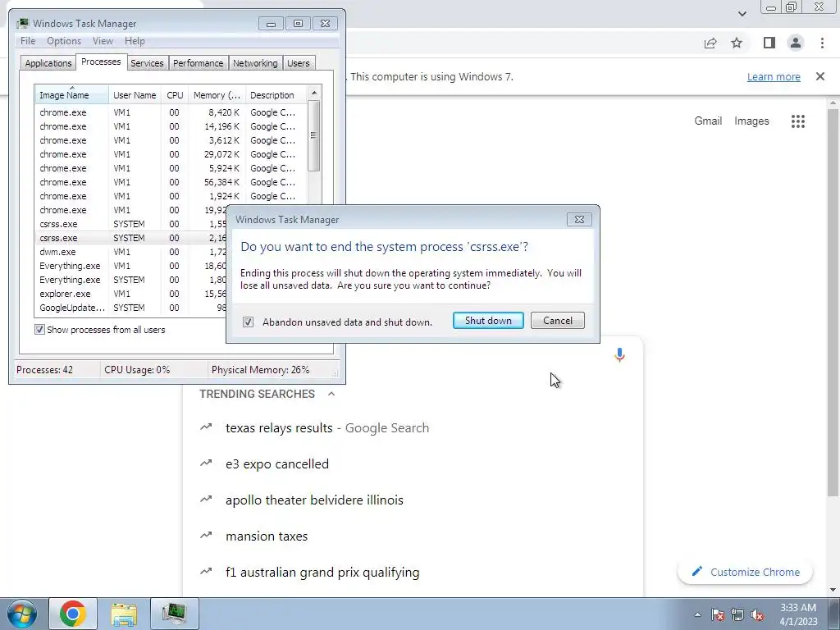Click the Customize Chrome pencil button
Image resolution: width=840 pixels, height=630 pixels.
745,572
